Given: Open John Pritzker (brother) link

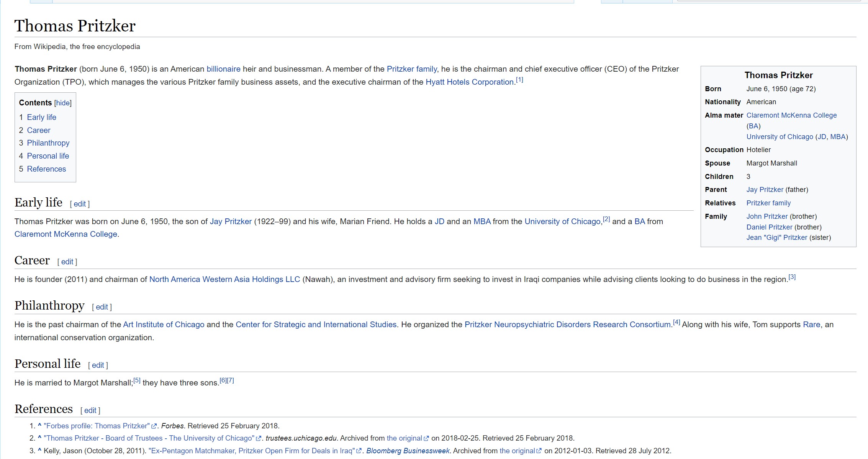Looking at the screenshot, I should coord(767,216).
